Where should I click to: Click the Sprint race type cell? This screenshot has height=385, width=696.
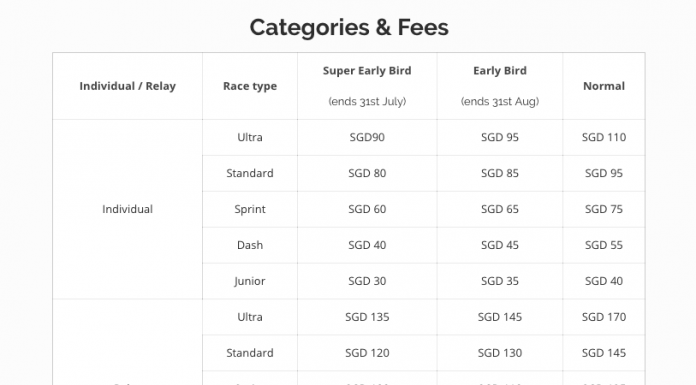pyautogui.click(x=250, y=209)
